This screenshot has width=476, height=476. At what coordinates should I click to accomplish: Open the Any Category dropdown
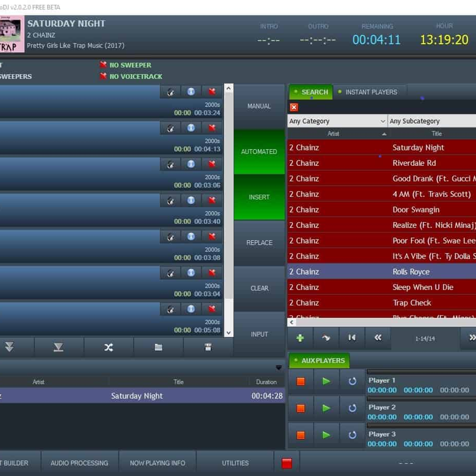click(337, 121)
